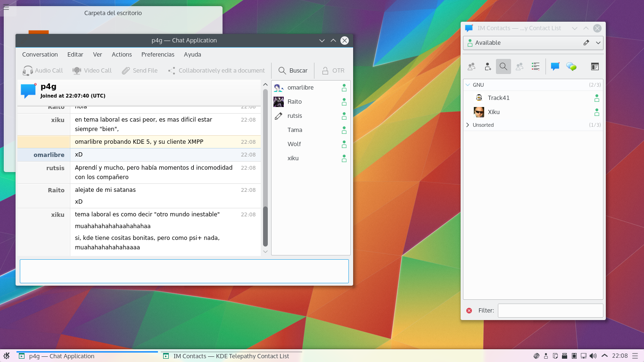Viewport: 644px width, 362px height.
Task: Click the blue Start Chat bubble icon
Action: [x=555, y=66]
